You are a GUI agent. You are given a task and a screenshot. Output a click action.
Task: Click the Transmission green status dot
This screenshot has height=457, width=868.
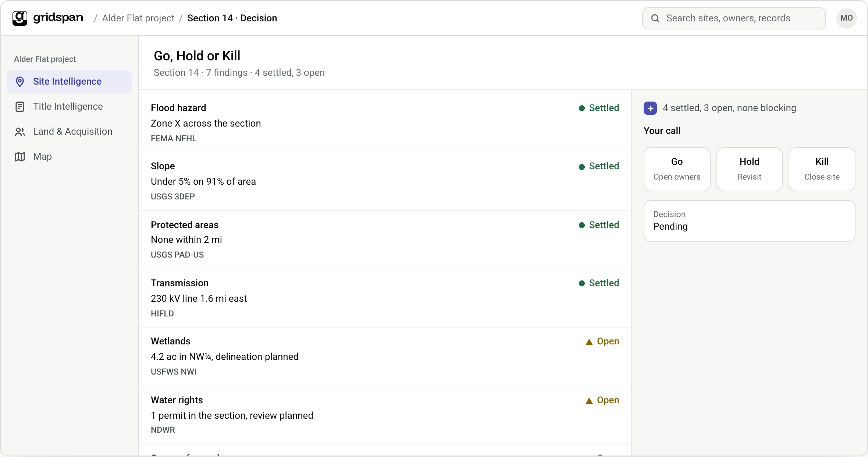coord(582,283)
